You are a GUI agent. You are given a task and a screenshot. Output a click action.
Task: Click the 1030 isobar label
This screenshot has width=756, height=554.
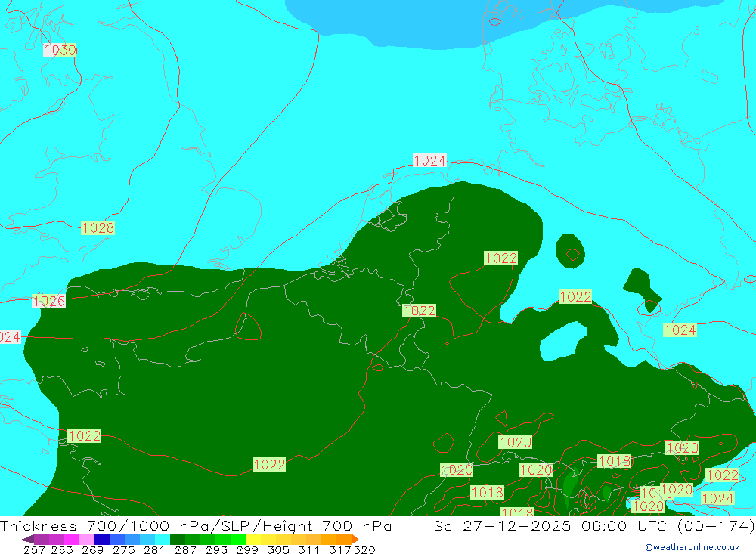point(60,50)
